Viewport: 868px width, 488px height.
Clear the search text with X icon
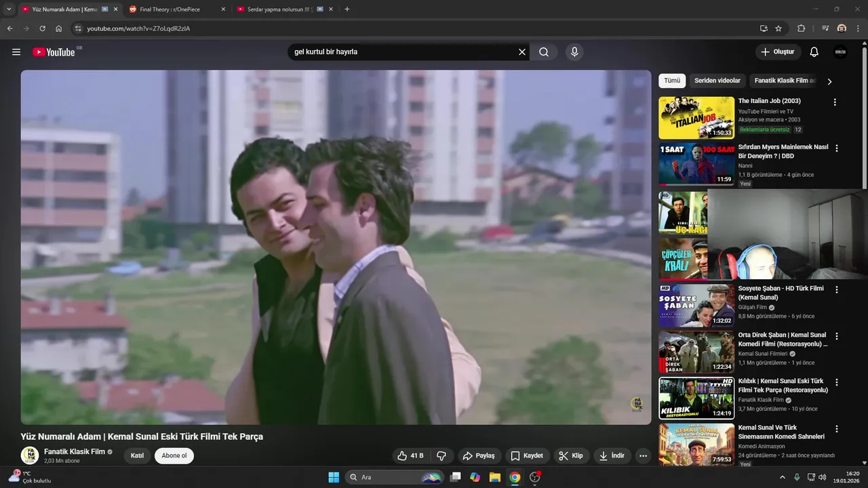[522, 52]
